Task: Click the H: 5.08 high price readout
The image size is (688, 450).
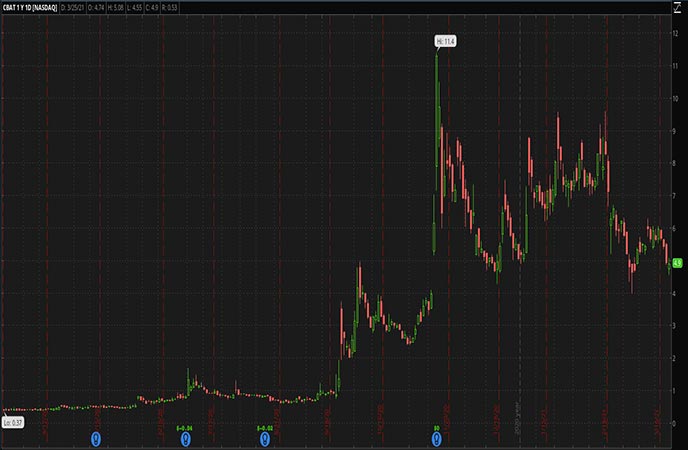Action: pos(116,8)
